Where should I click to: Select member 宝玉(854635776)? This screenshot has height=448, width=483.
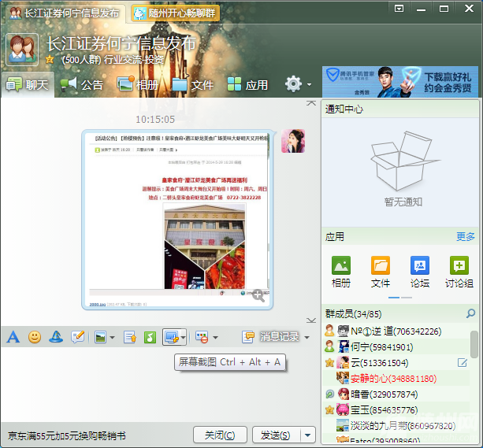[397, 410]
